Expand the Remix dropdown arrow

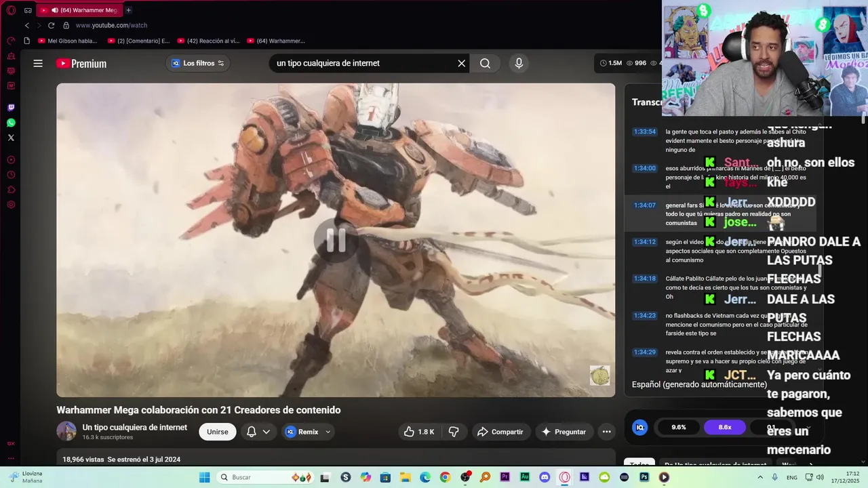[328, 432]
